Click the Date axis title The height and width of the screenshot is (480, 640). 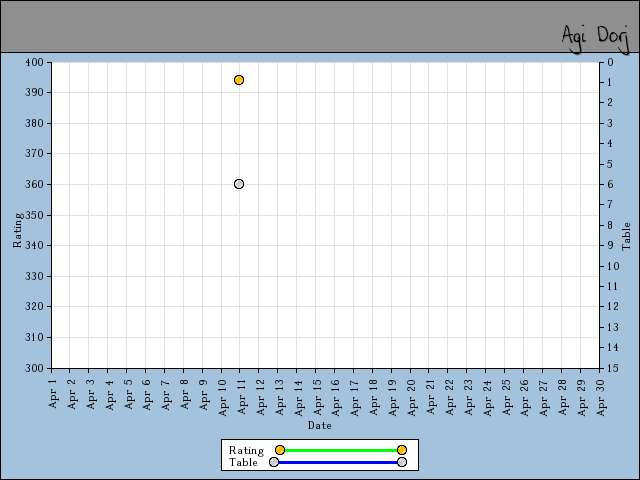click(x=320, y=425)
